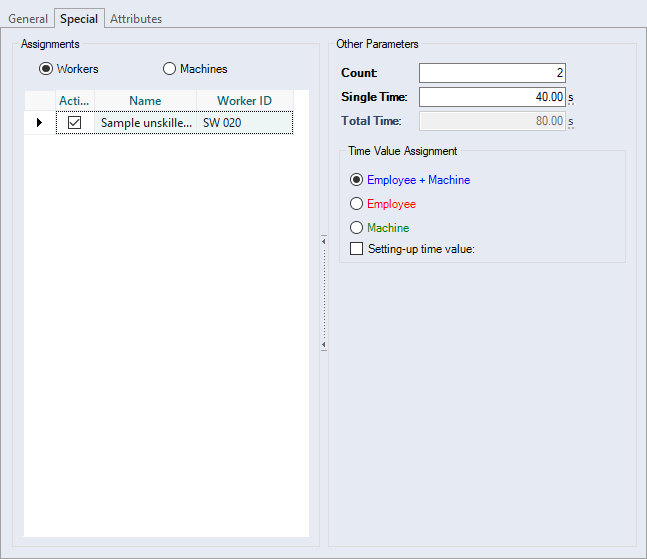This screenshot has width=647, height=559.
Task: Uncheck the Active checkbox for SW 020
Action: coord(74,123)
